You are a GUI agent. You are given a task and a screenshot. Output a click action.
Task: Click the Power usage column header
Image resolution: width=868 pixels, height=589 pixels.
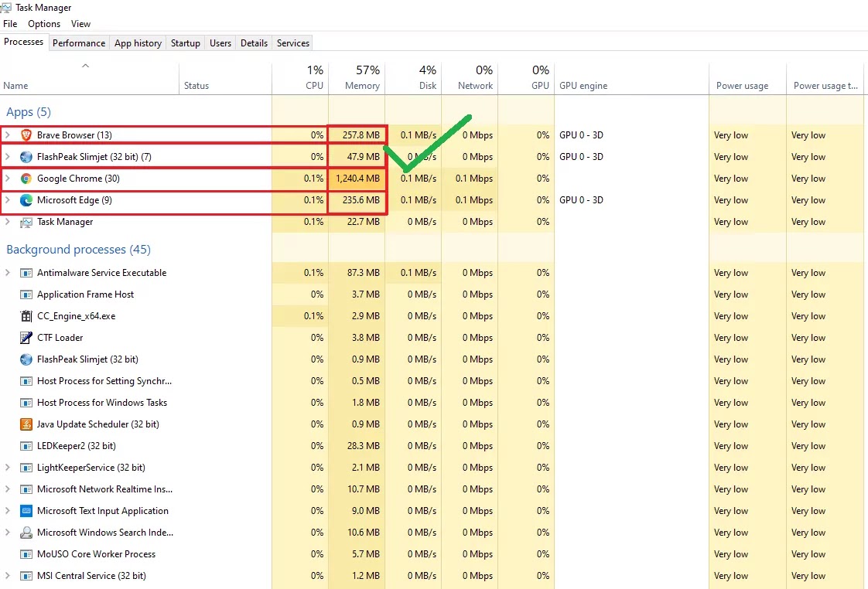coord(747,79)
